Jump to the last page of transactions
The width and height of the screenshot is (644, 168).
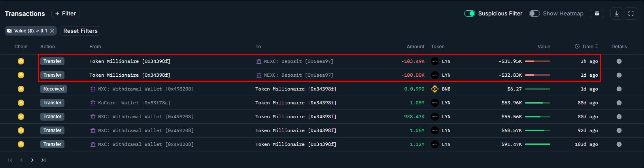(43, 160)
